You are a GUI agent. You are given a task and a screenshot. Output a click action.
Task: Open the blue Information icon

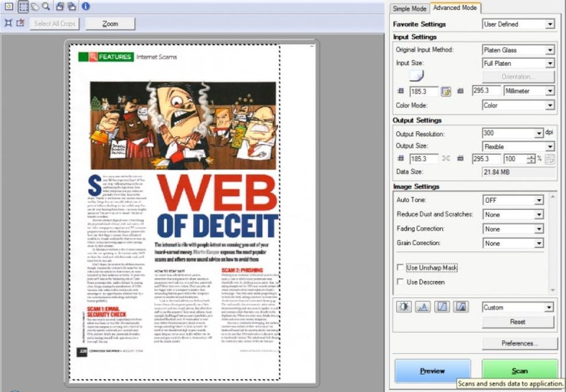[x=86, y=6]
